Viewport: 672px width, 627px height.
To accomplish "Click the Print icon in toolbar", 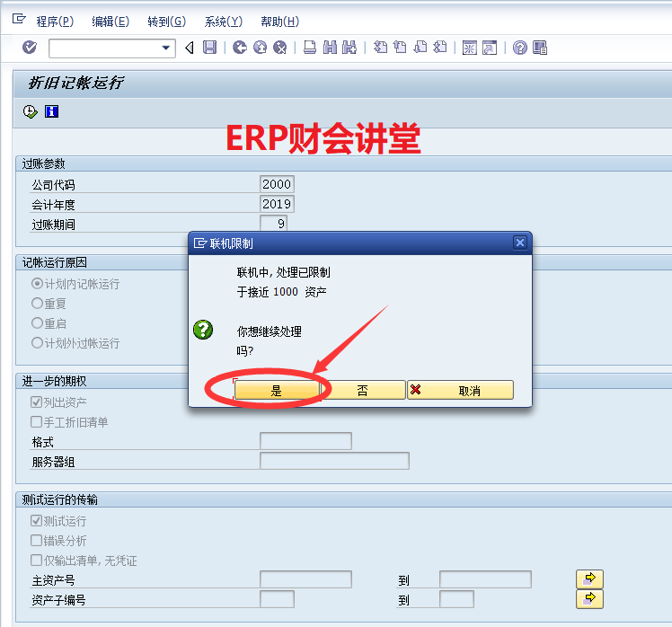I will [310, 48].
